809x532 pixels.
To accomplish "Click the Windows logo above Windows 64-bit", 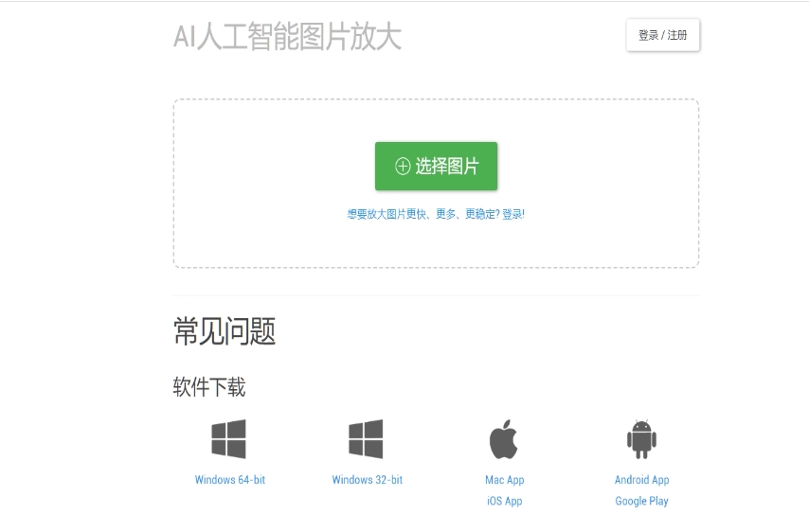I will (x=228, y=439).
